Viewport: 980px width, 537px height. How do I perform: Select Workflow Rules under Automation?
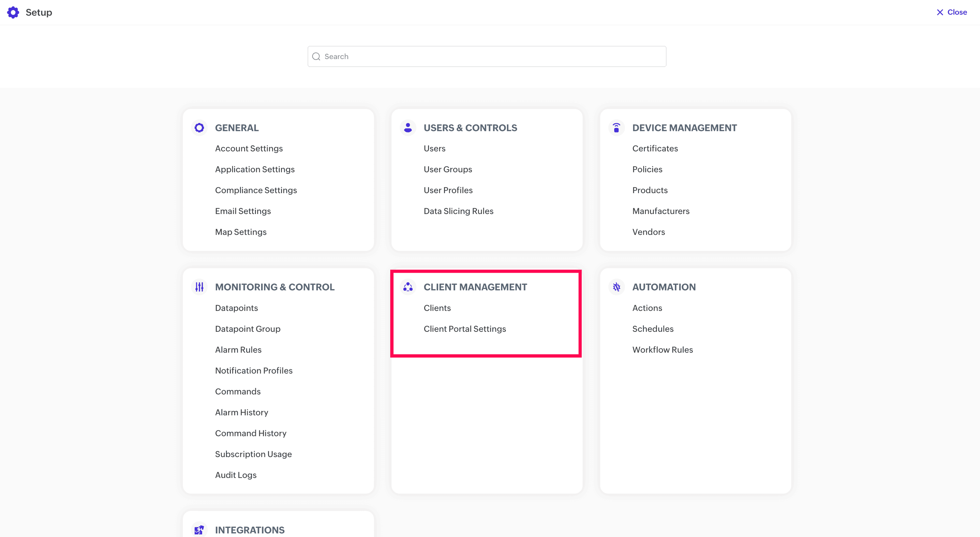pos(662,349)
